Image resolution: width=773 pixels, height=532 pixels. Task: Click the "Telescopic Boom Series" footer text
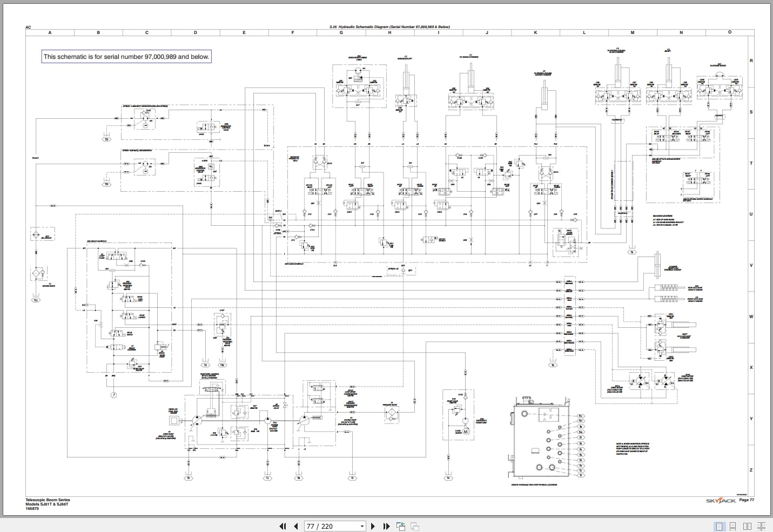click(x=48, y=500)
